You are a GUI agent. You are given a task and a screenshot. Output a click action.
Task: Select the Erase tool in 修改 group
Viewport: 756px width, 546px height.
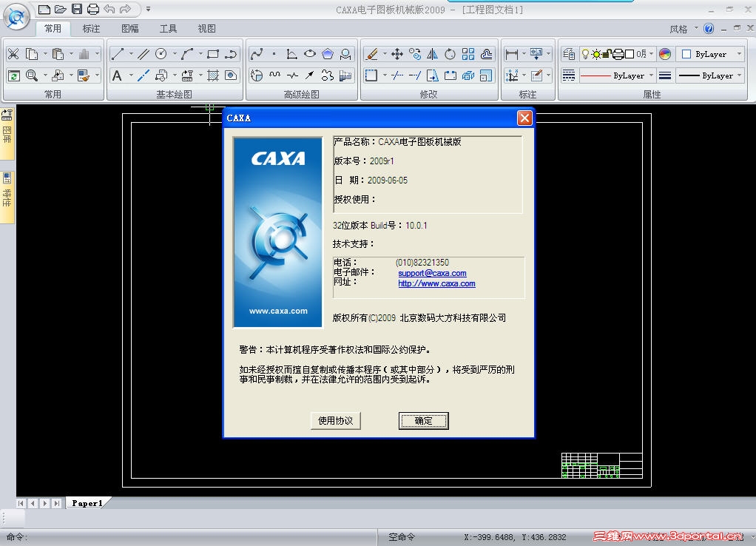point(372,54)
